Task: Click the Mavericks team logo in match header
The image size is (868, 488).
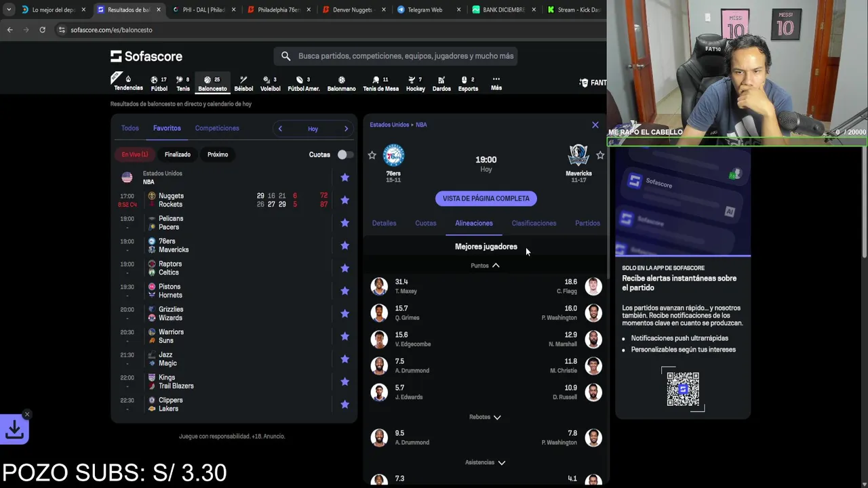Action: click(x=578, y=155)
